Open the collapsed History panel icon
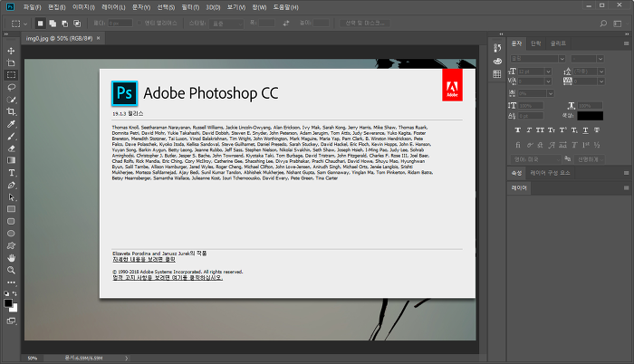634x364 pixels. [x=497, y=48]
